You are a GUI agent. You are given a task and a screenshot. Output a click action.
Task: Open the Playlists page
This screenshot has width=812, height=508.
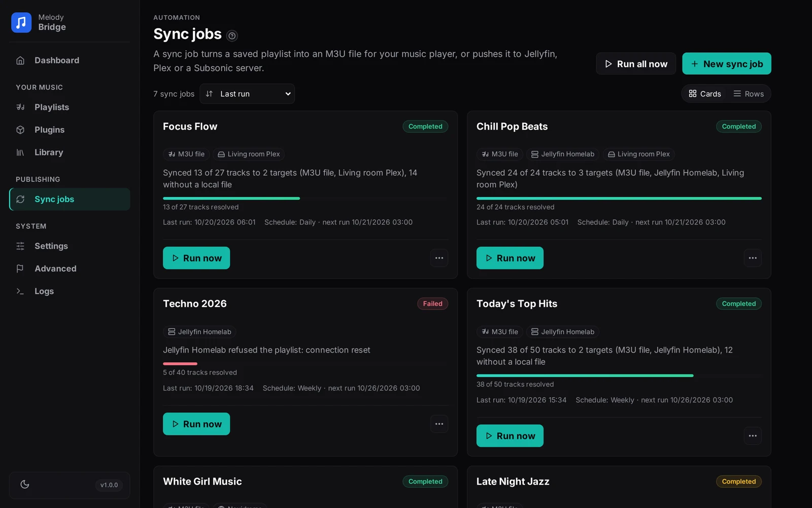coord(70,107)
